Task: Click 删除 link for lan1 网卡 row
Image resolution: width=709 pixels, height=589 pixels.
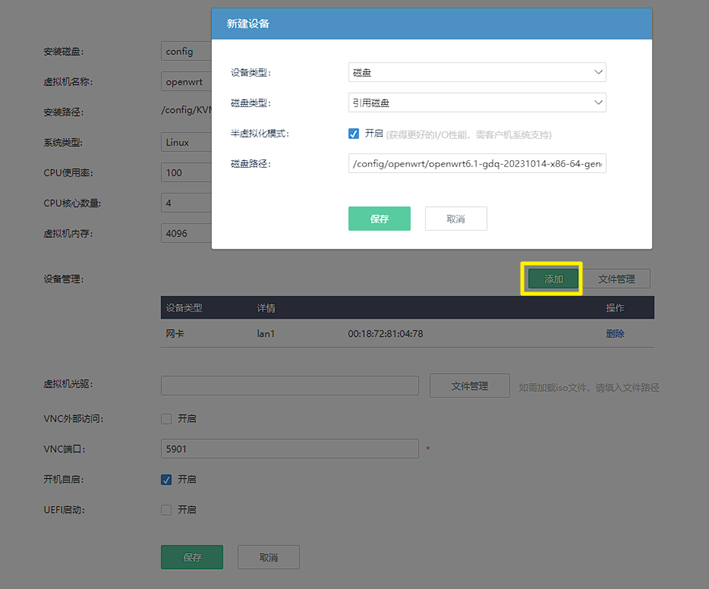Action: coord(615,334)
